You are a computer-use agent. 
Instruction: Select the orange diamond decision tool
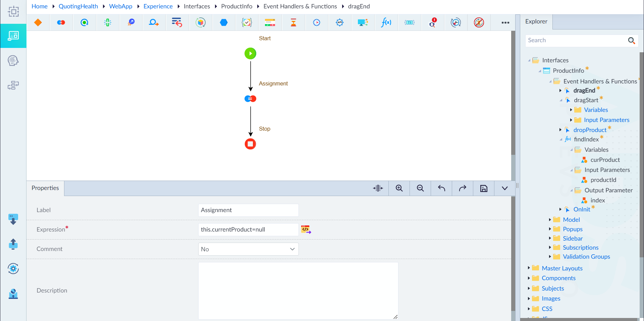[x=38, y=22]
